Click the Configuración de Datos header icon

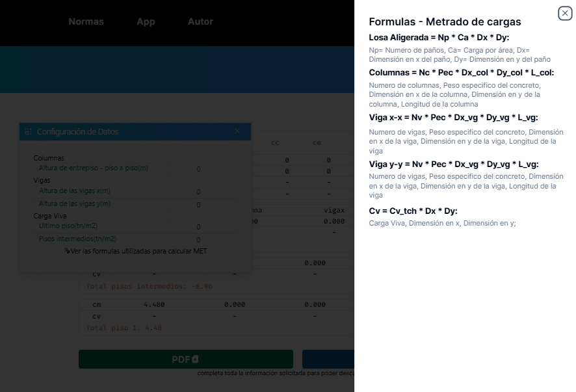[28, 132]
